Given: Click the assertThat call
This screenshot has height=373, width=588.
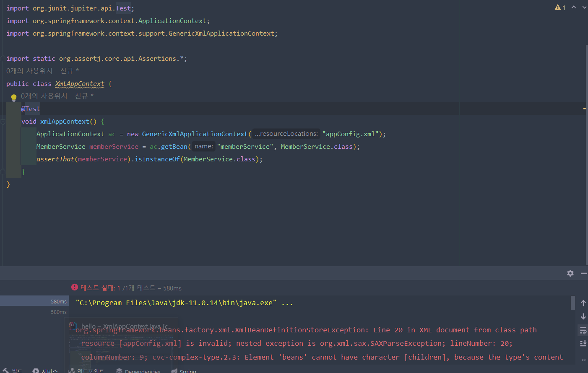Looking at the screenshot, I should point(55,159).
